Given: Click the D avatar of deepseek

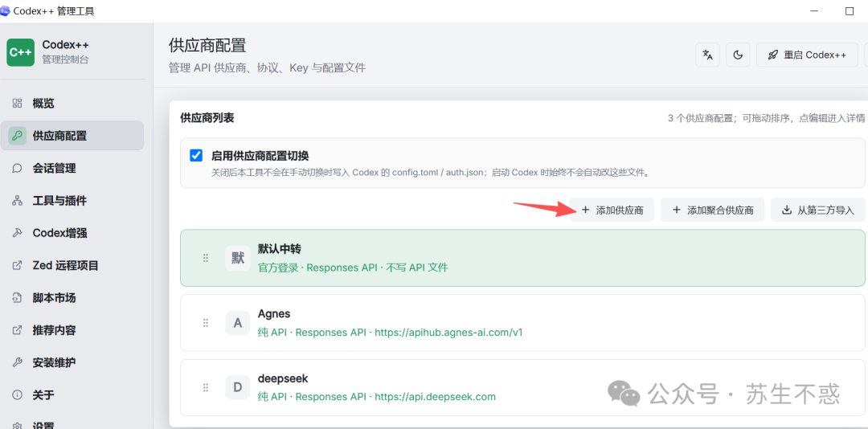Looking at the screenshot, I should (x=237, y=387).
